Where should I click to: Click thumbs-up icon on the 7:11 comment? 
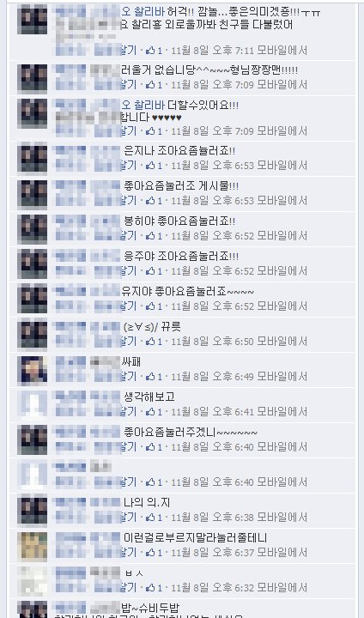pos(150,51)
